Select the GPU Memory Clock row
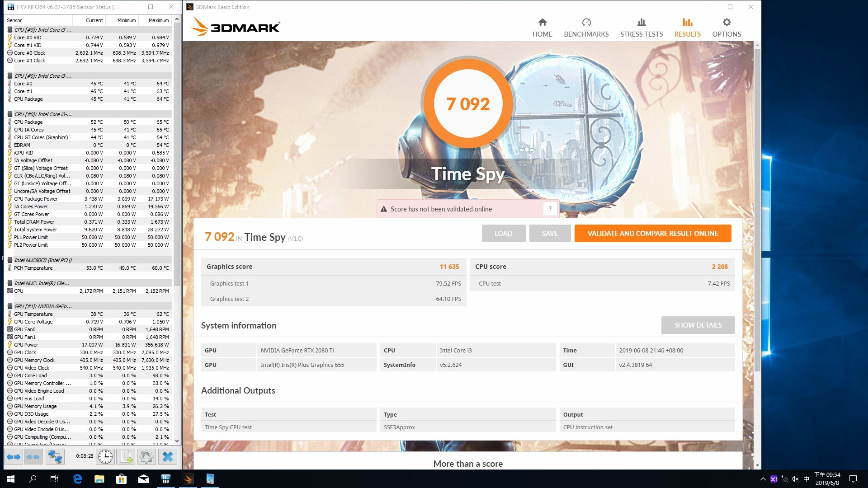Image resolution: width=868 pixels, height=488 pixels. pyautogui.click(x=89, y=360)
